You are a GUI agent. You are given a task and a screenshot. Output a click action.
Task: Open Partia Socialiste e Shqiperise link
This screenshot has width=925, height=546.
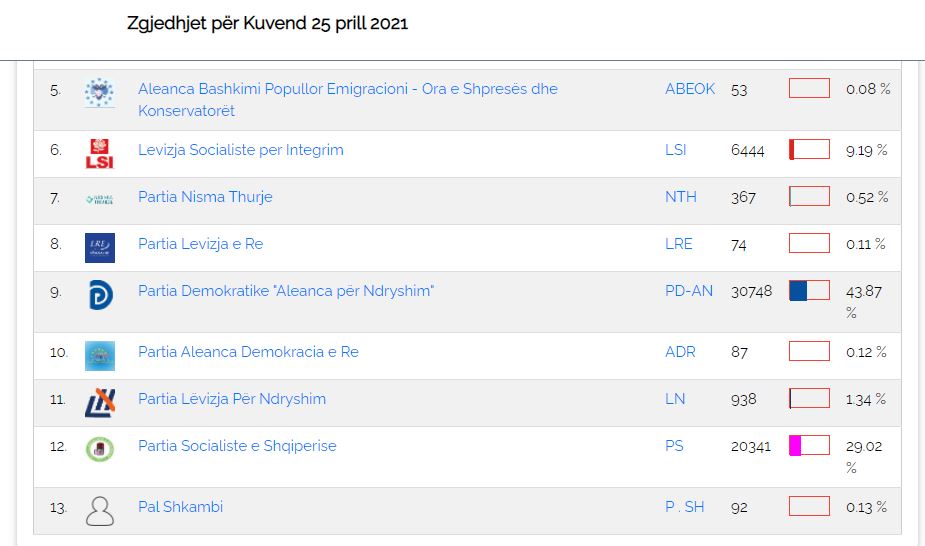(237, 446)
